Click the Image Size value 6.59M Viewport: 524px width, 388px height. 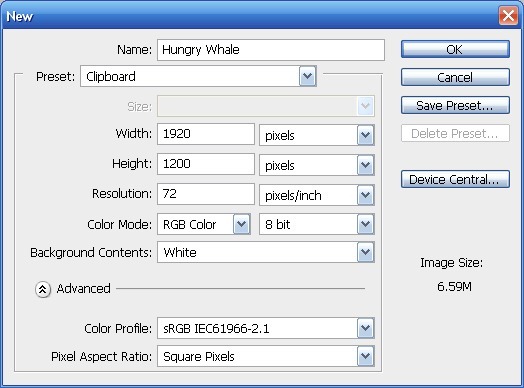pyautogui.click(x=454, y=286)
